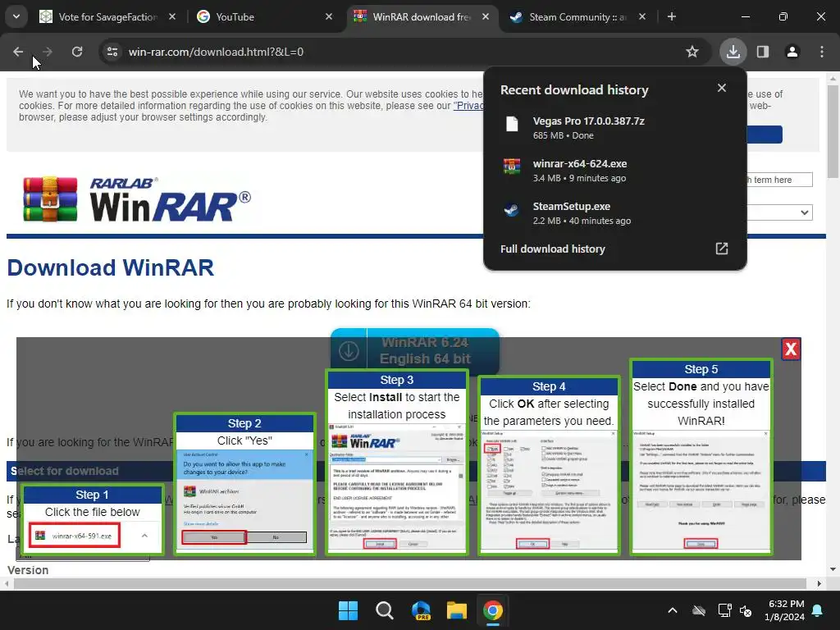This screenshot has width=840, height=630.
Task: Open the network status tray icon
Action: 724,610
